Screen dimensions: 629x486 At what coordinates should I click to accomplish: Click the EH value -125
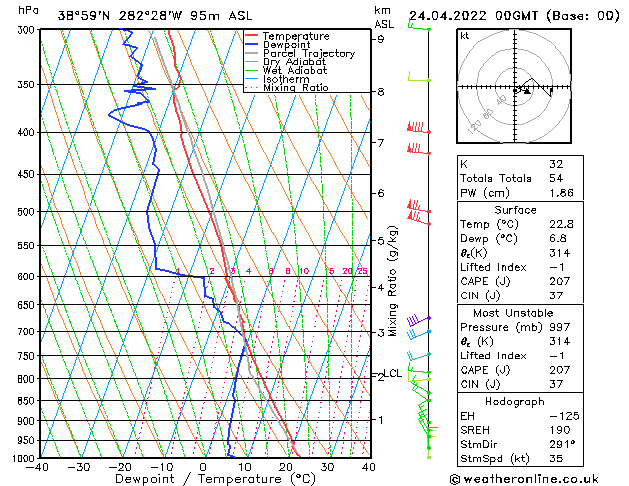pyautogui.click(x=564, y=416)
